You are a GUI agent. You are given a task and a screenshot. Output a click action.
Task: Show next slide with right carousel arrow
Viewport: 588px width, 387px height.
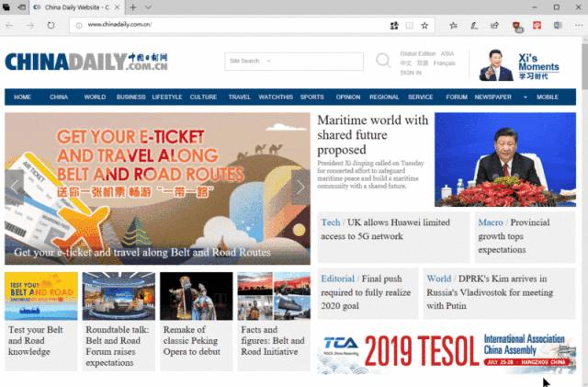click(x=300, y=187)
